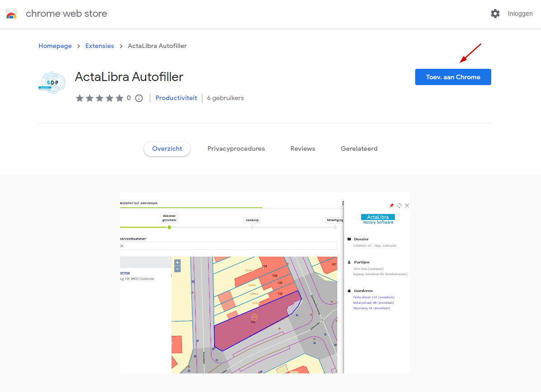The height and width of the screenshot is (392, 541).
Task: Go to Homepage breadcrumb
Action: pyautogui.click(x=55, y=46)
